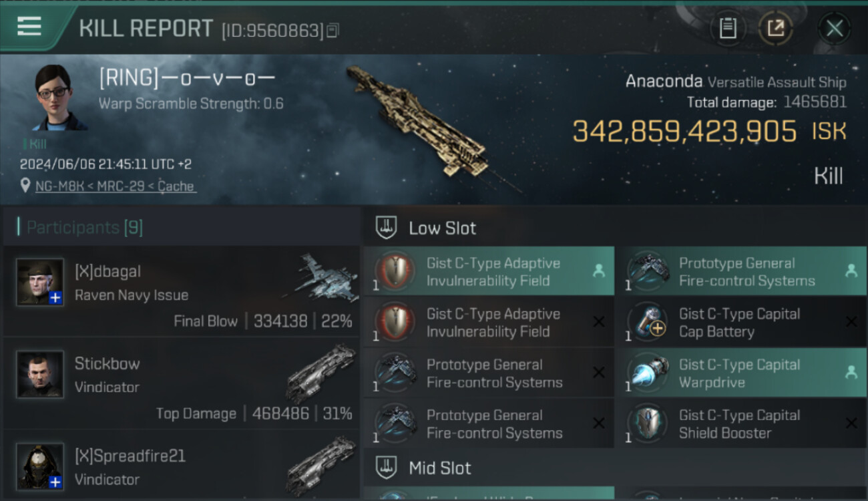Copy the kill report ID

point(333,30)
